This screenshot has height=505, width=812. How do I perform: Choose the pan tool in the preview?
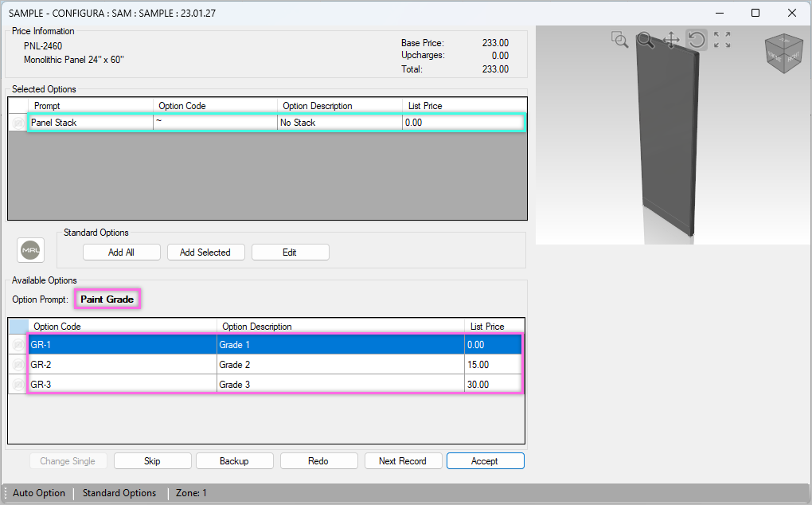(x=671, y=40)
